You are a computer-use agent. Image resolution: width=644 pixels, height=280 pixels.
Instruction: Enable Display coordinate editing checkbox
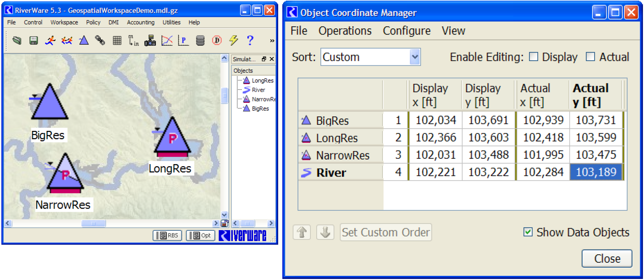pos(533,57)
